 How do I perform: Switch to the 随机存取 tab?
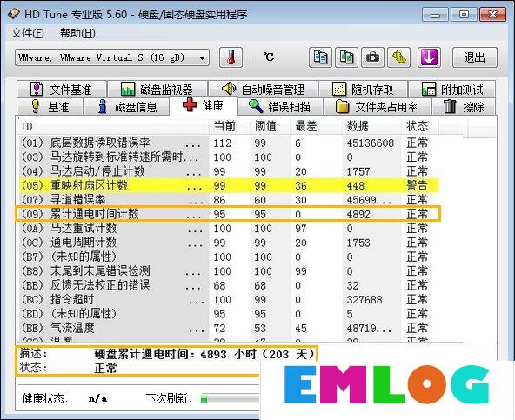[363, 89]
